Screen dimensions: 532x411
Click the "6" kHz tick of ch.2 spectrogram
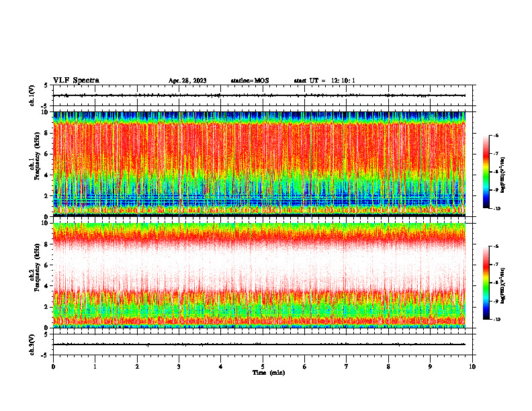[47, 265]
